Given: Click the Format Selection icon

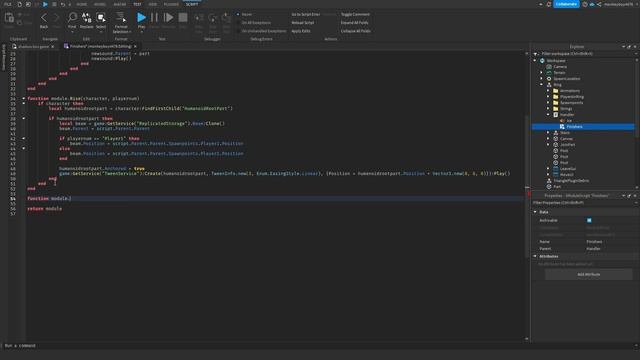Looking at the screenshot, I should [x=121, y=17].
